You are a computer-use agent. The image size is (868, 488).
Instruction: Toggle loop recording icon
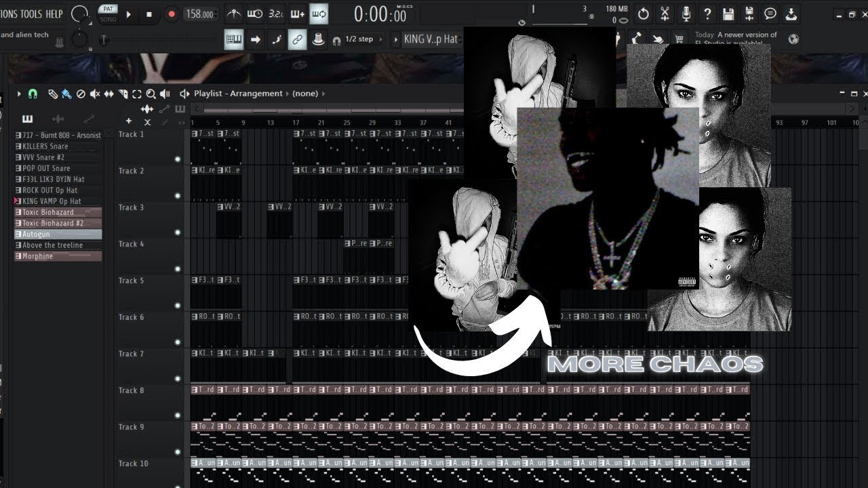tap(319, 14)
